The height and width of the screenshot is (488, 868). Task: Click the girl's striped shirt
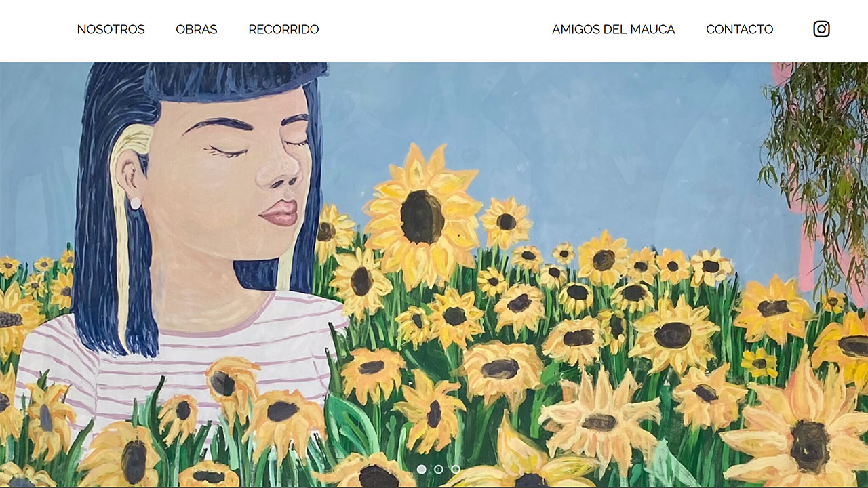(x=183, y=359)
